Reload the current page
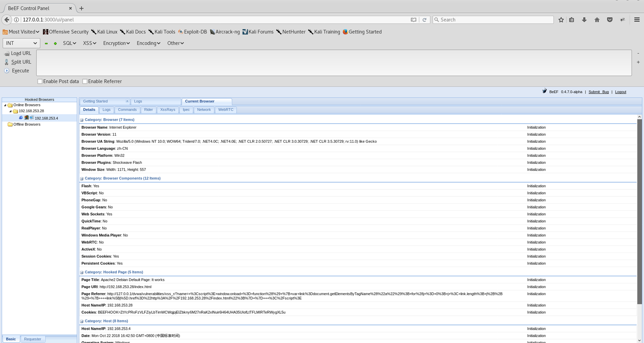644x343 pixels. (425, 19)
